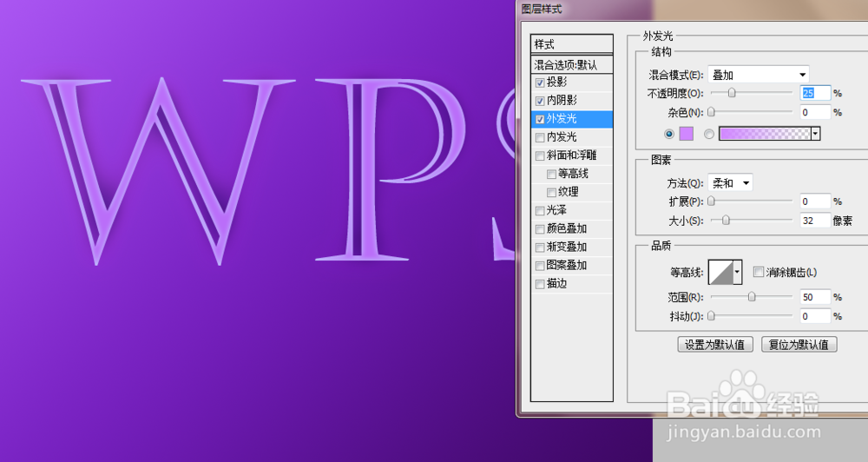
Task: Click the 不透明度 opacity slider handle
Action: tap(732, 93)
